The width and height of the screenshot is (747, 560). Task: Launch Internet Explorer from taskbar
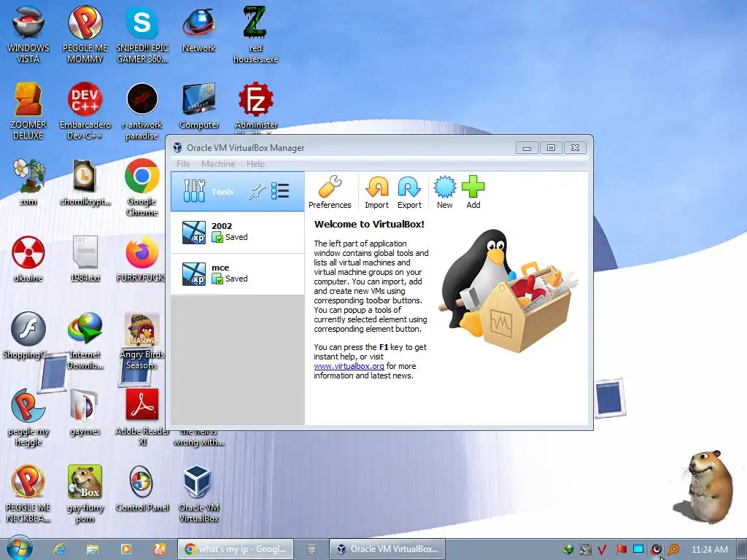59,549
